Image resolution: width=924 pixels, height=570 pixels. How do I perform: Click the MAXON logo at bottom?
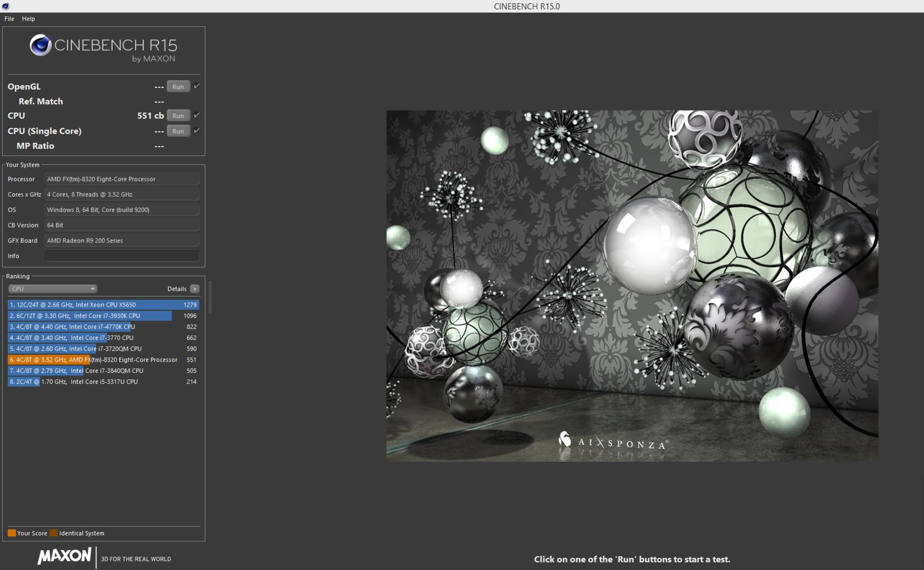pyautogui.click(x=64, y=556)
